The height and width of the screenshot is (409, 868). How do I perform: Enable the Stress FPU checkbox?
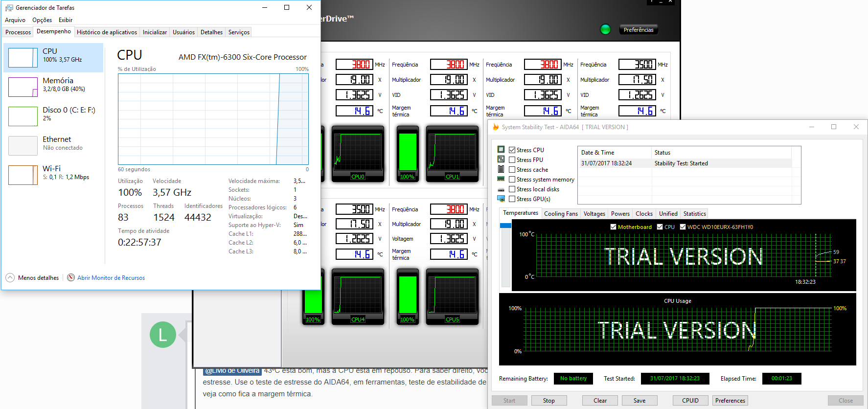click(x=512, y=160)
